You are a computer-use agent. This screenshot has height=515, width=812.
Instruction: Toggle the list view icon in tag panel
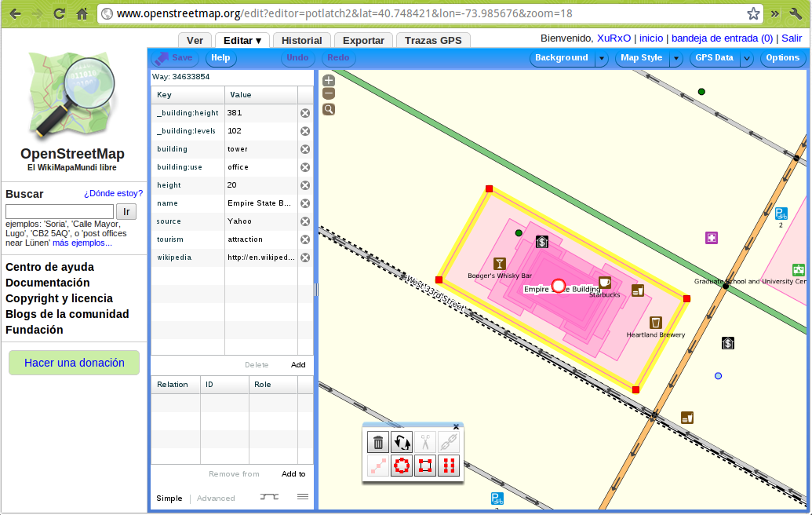[x=303, y=497]
